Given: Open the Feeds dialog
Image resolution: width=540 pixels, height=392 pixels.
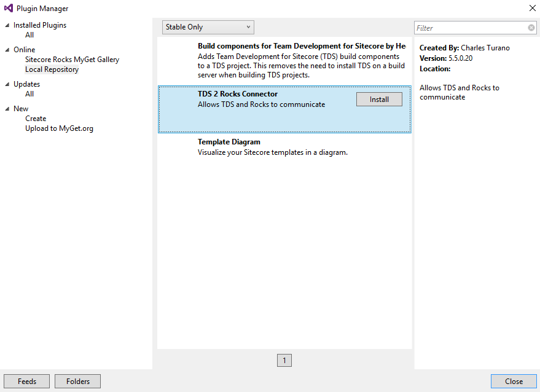Looking at the screenshot, I should coord(27,382).
